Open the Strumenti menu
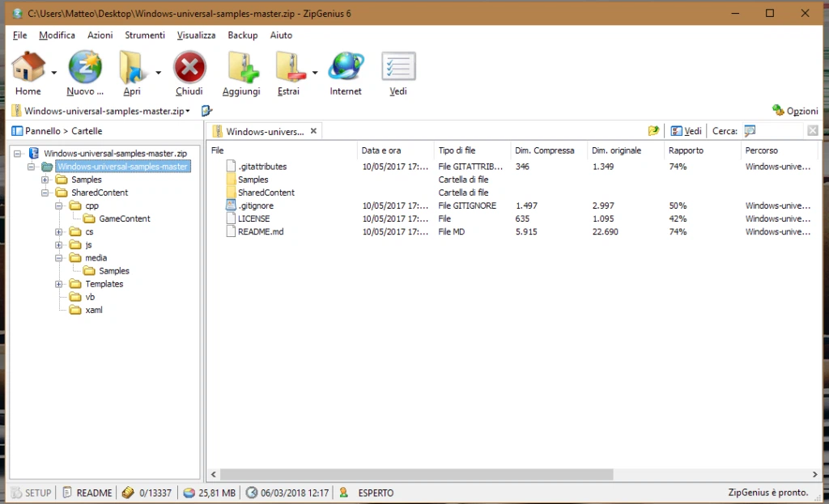 [x=145, y=35]
